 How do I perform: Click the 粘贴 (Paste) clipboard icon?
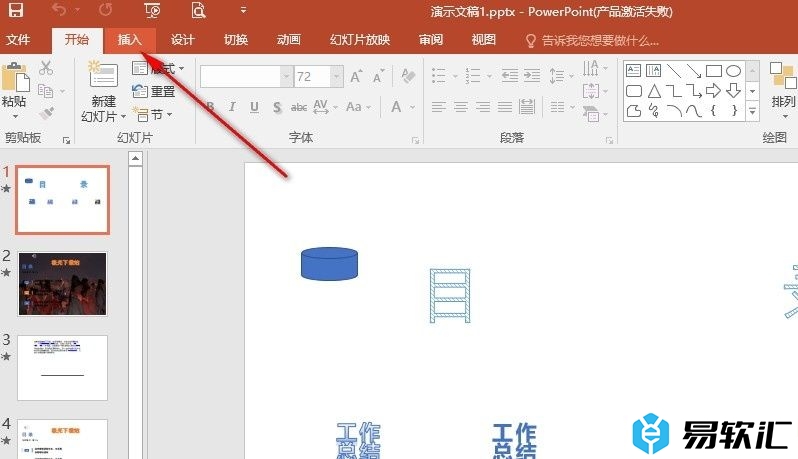tap(15, 78)
